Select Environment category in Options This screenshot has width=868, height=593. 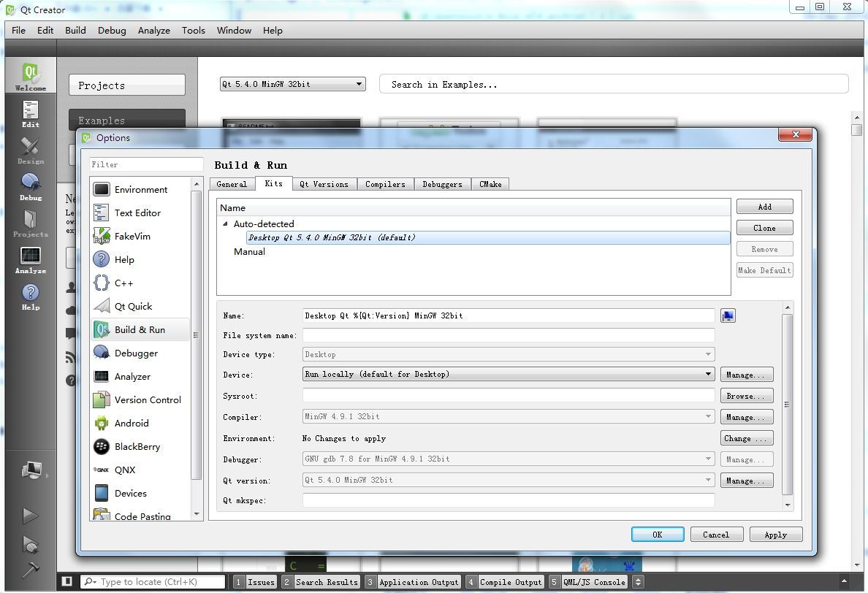(x=140, y=190)
